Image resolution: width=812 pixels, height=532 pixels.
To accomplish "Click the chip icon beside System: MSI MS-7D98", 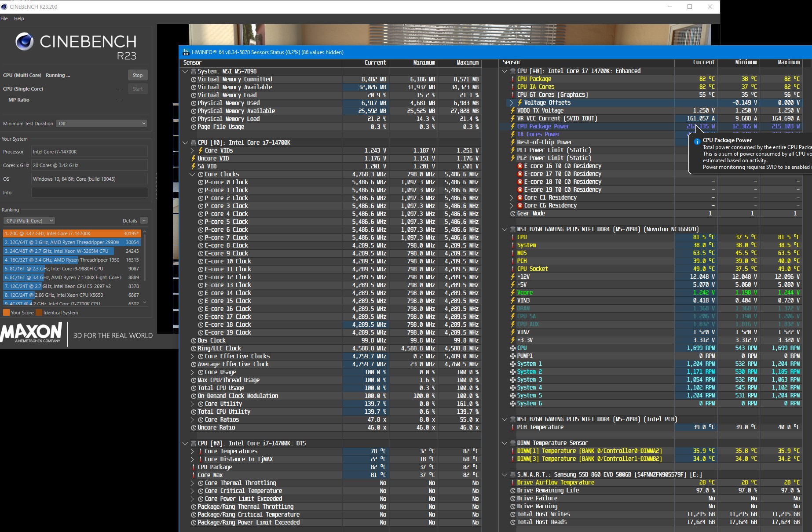I will (x=194, y=72).
